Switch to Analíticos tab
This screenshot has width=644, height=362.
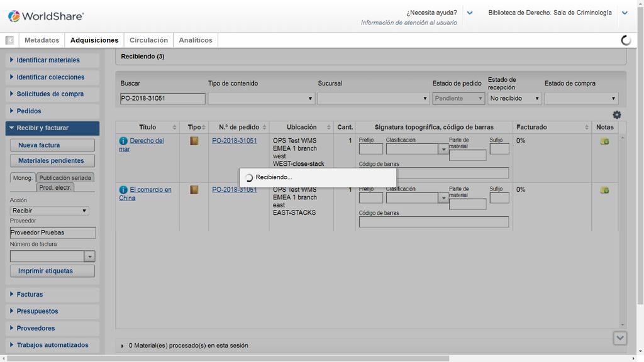tap(196, 40)
